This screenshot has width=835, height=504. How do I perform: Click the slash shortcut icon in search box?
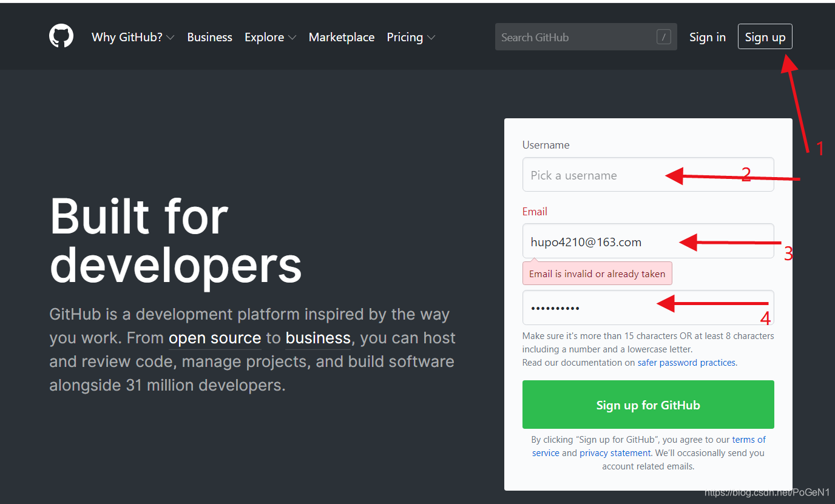coord(664,37)
